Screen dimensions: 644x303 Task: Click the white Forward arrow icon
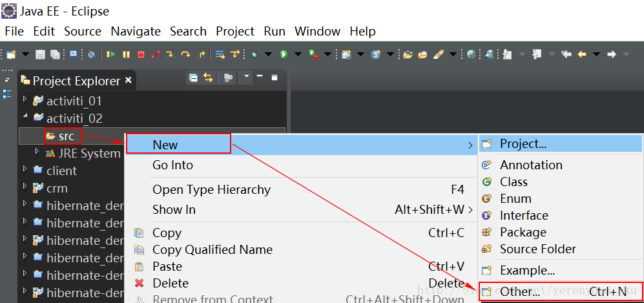tap(612, 54)
